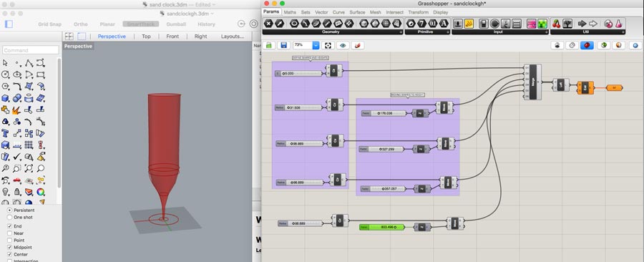
Task: Select the Panel component icon in Input
Action: [469, 24]
